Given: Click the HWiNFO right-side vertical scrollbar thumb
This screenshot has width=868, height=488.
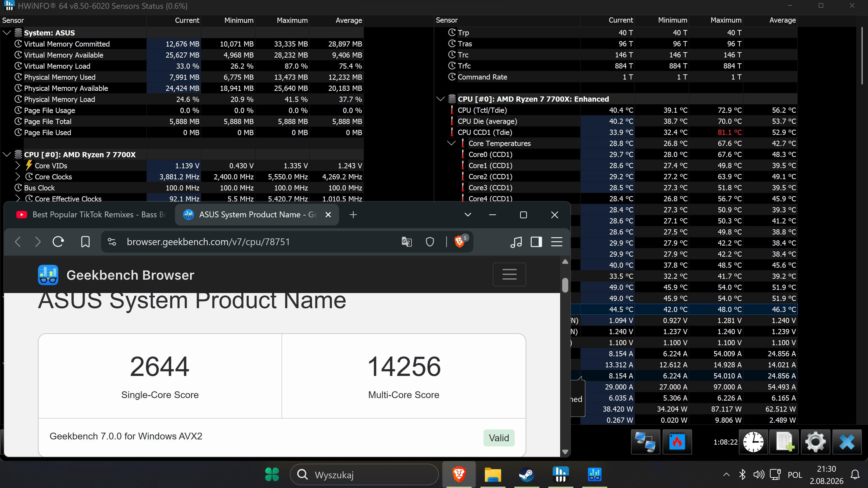Looking at the screenshot, I should 862,56.
